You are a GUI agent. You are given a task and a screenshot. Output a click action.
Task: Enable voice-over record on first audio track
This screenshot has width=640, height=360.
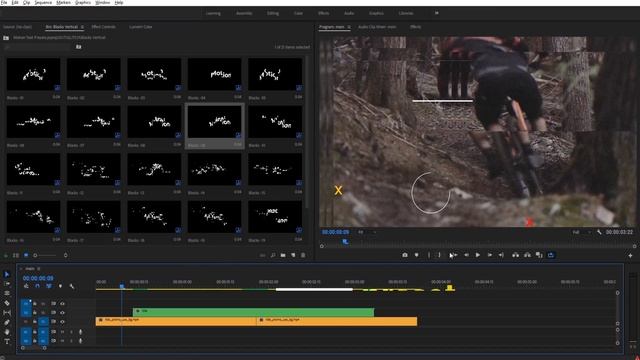point(80,332)
